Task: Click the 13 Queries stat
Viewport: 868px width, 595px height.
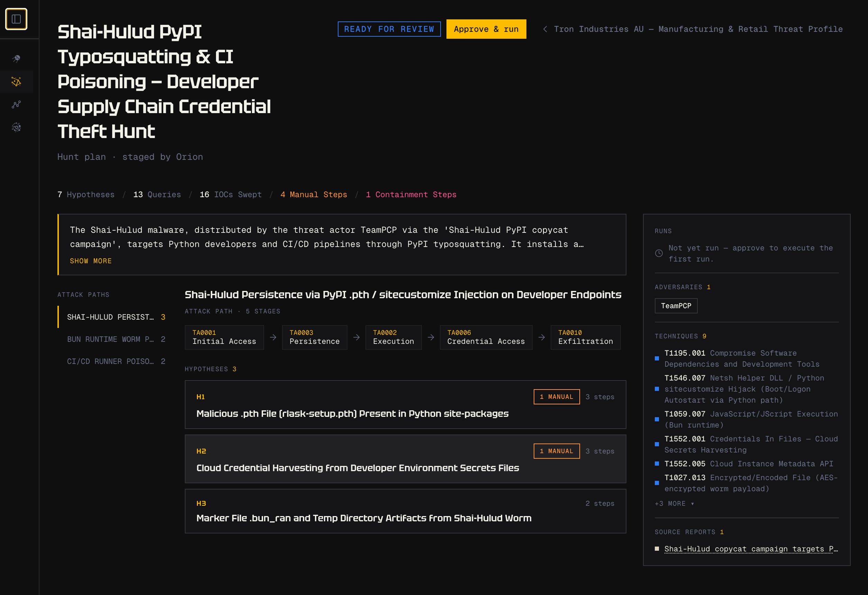Action: (x=157, y=194)
